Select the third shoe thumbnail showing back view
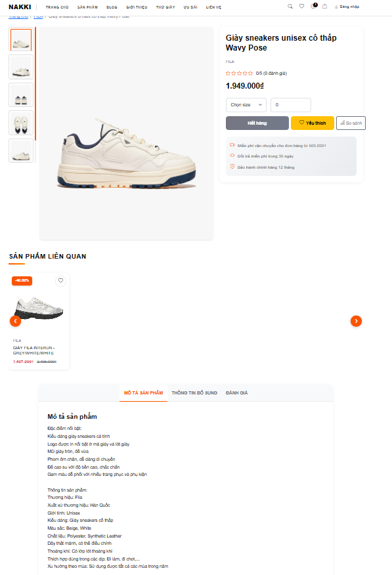392x575 pixels. click(x=21, y=95)
